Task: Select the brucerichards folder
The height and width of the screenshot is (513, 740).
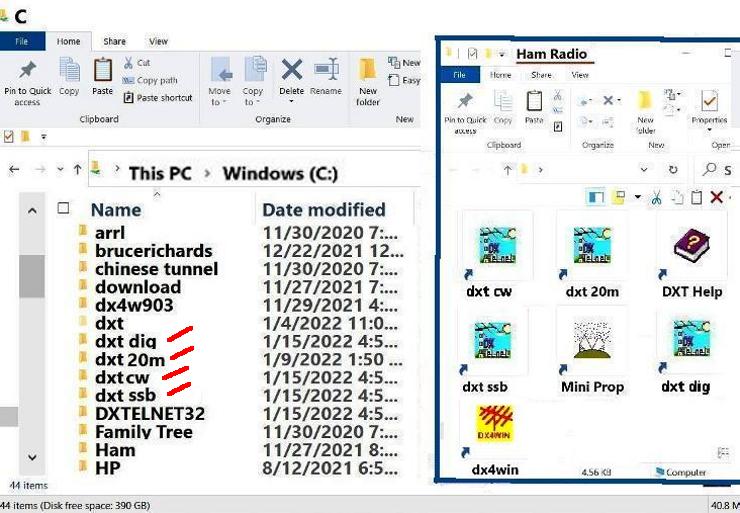Action: point(153,251)
